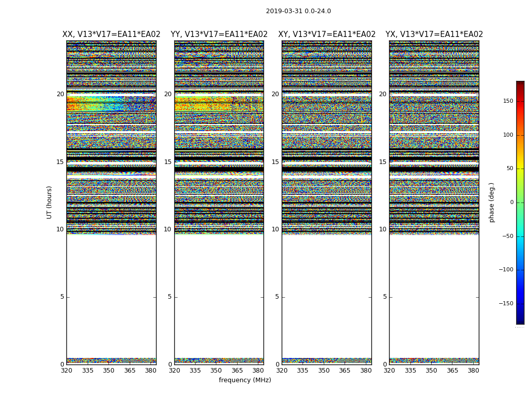
Task: Click the 10 hour tick of XY plot
Action: tap(275, 229)
